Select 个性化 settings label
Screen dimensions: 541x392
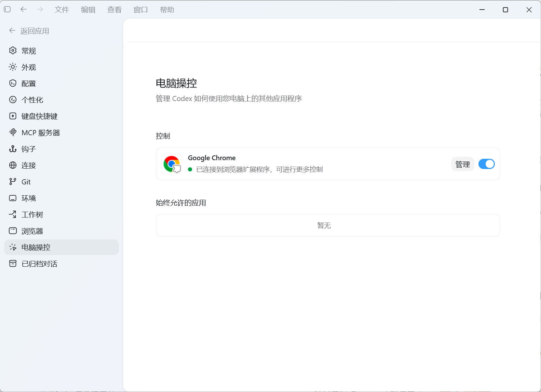tap(32, 100)
